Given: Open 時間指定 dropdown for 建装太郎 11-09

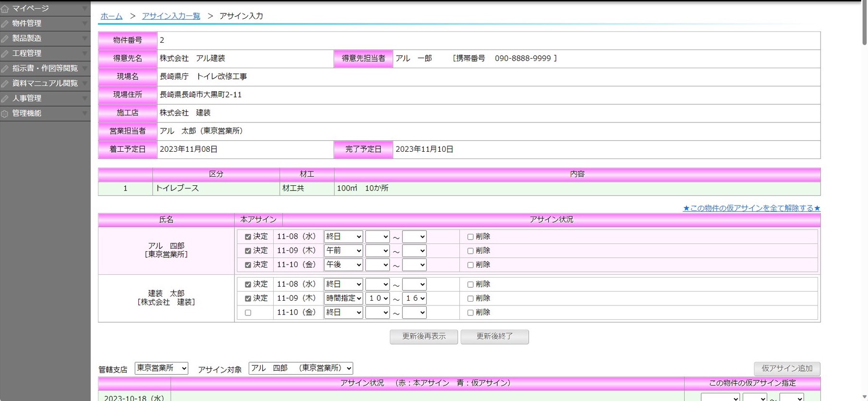Looking at the screenshot, I should coord(343,298).
